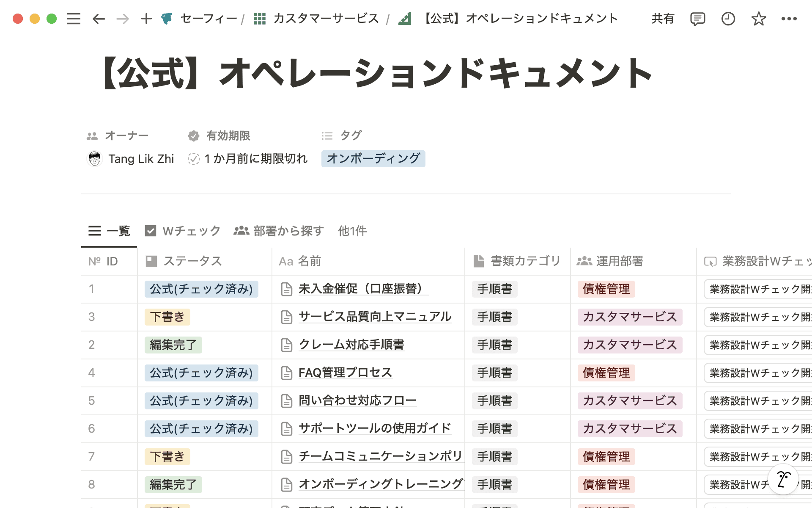
Task: Open the FAQ管理プロセス document
Action: [345, 373]
